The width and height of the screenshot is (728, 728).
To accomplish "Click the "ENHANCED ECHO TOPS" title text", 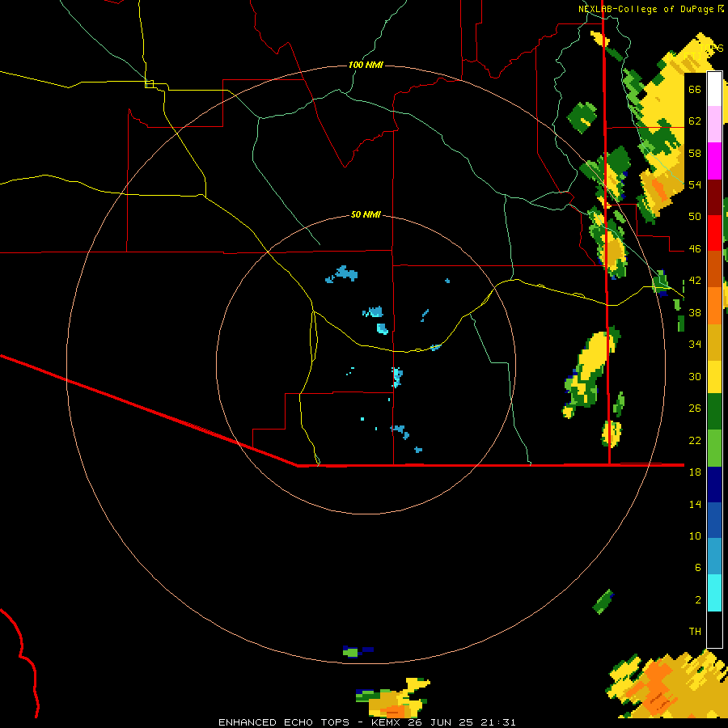I will (x=284, y=722).
